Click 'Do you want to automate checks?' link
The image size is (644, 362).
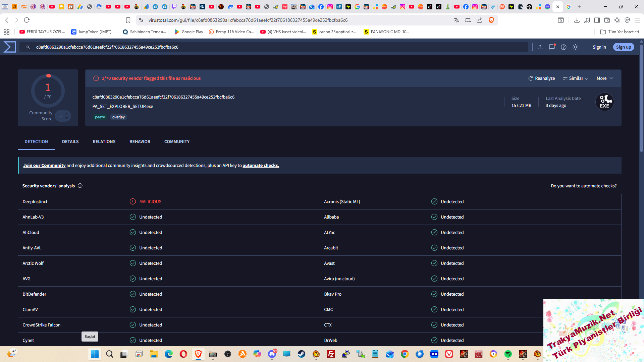pos(584,186)
